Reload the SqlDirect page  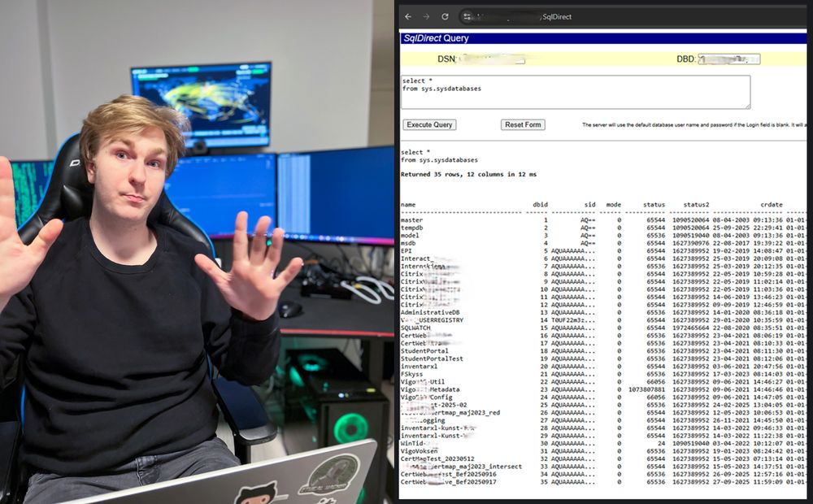[x=446, y=16]
